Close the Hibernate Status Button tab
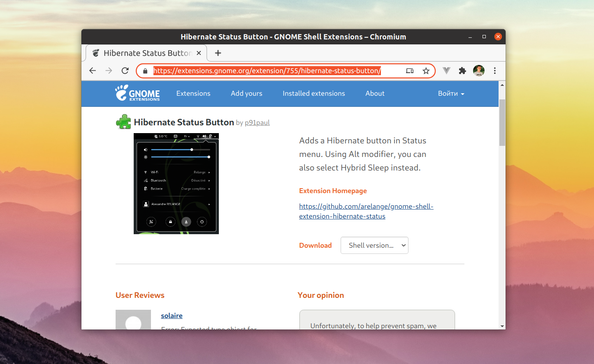 [x=199, y=53]
